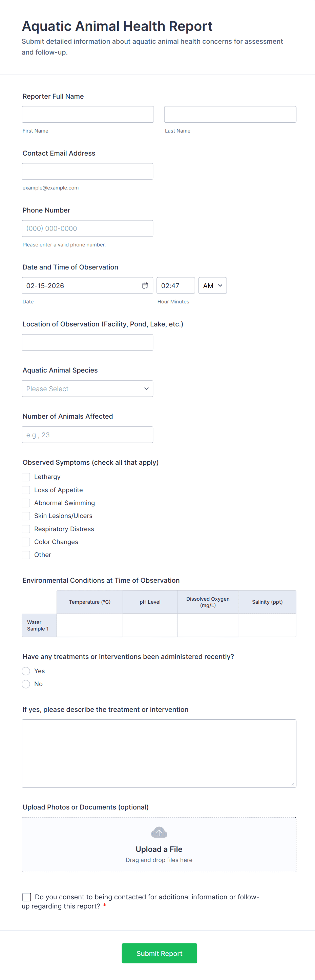Click the Phone Number input field
The image size is (315, 980).
coord(87,228)
